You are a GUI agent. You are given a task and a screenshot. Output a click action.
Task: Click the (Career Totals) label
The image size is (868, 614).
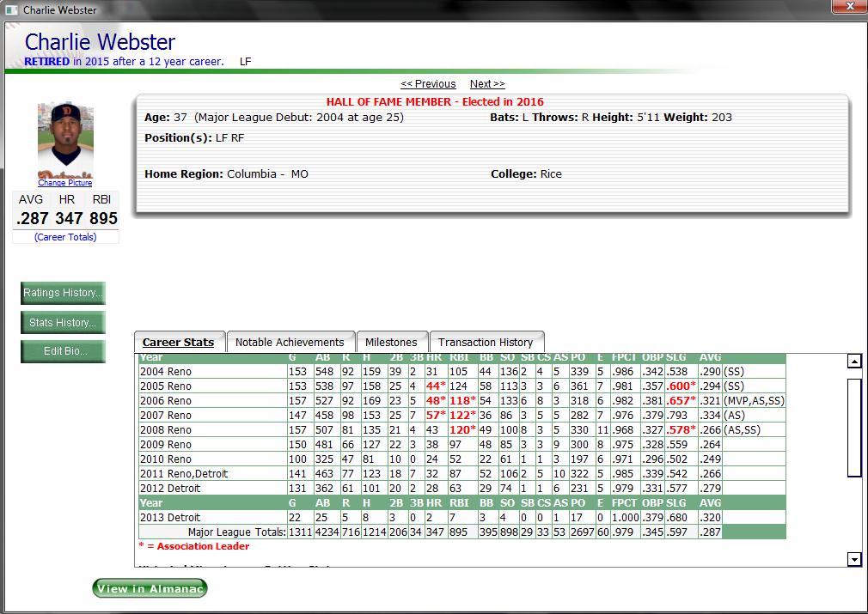65,237
